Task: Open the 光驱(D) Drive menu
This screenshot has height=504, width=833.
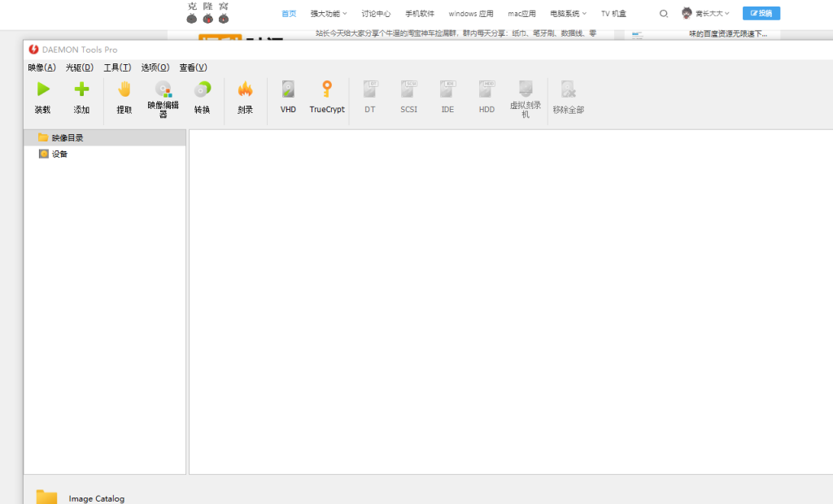Action: (80, 67)
